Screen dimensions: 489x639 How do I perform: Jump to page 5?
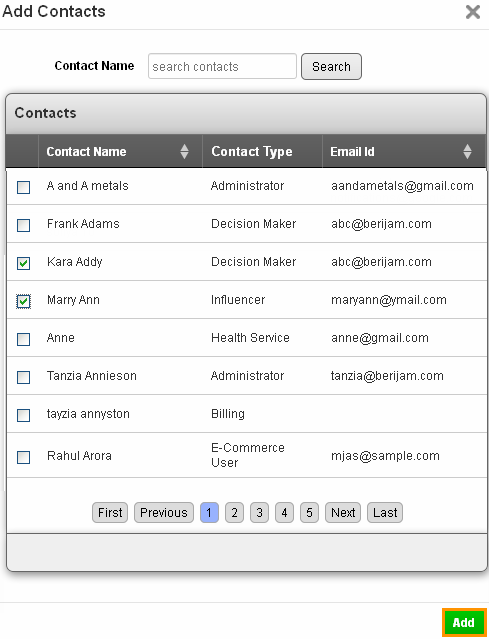309,512
